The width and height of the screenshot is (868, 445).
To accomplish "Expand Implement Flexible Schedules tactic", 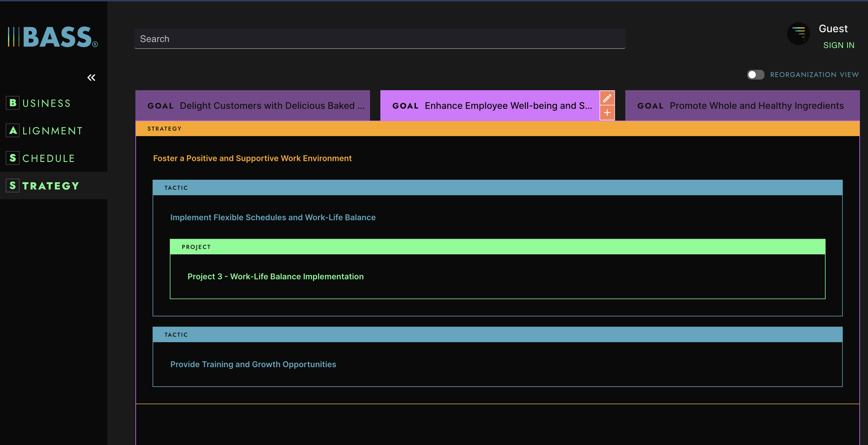I will pos(273,217).
